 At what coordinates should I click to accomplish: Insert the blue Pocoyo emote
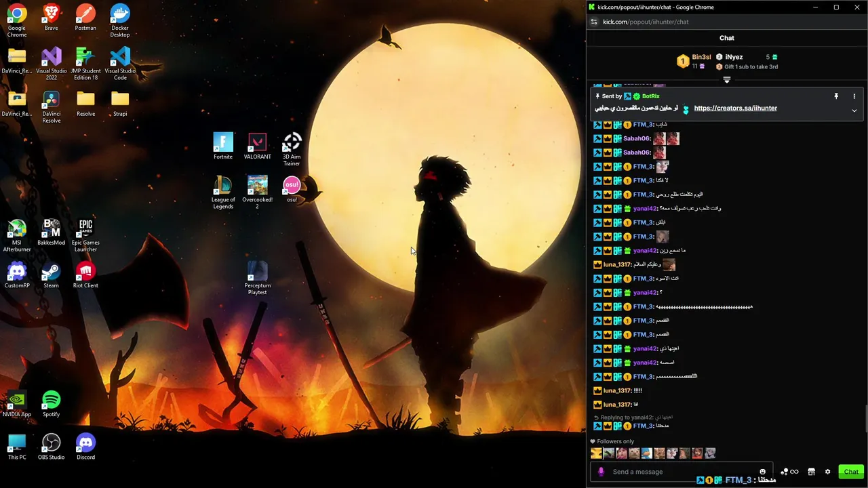(x=647, y=453)
